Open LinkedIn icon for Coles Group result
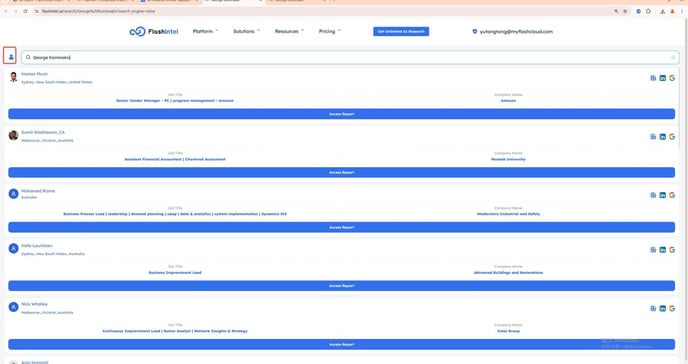Screen dimensions: 688x364 (663, 309)
